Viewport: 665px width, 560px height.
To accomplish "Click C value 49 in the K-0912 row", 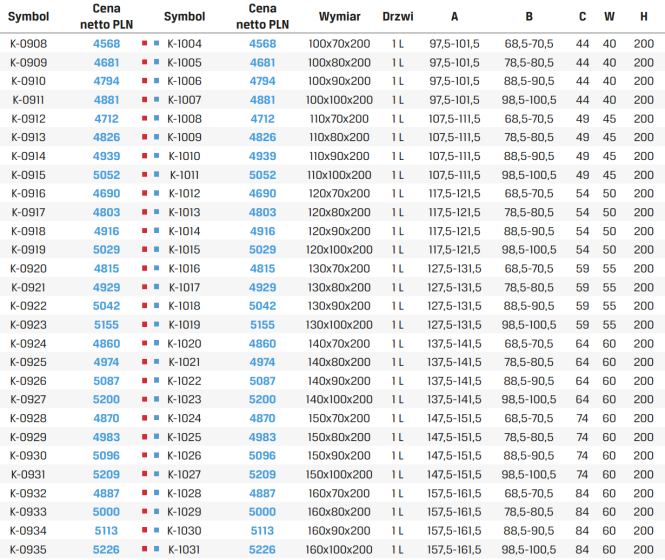I will click(582, 119).
